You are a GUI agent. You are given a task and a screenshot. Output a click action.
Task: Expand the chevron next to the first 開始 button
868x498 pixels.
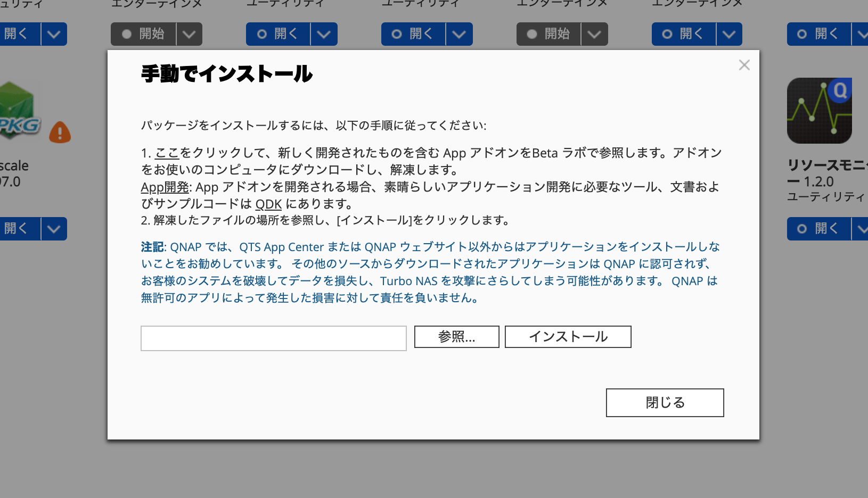point(189,34)
